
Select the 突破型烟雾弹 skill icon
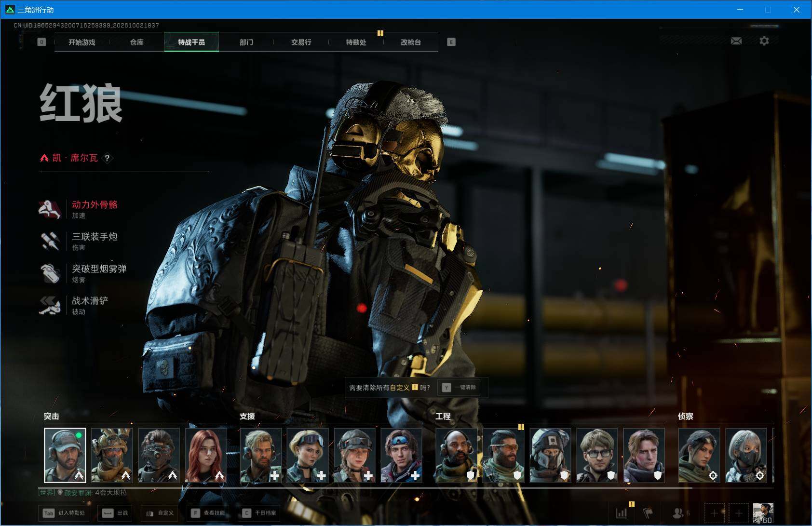pos(50,273)
